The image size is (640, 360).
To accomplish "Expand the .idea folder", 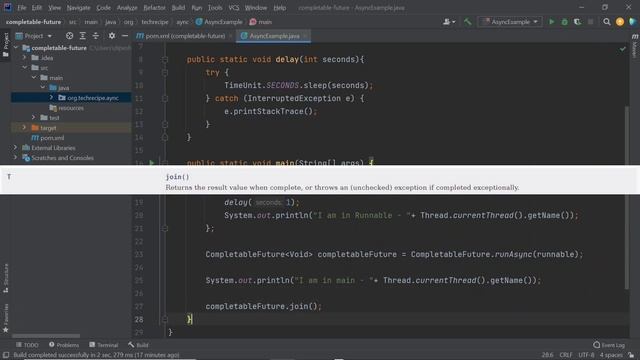I will pos(25,58).
